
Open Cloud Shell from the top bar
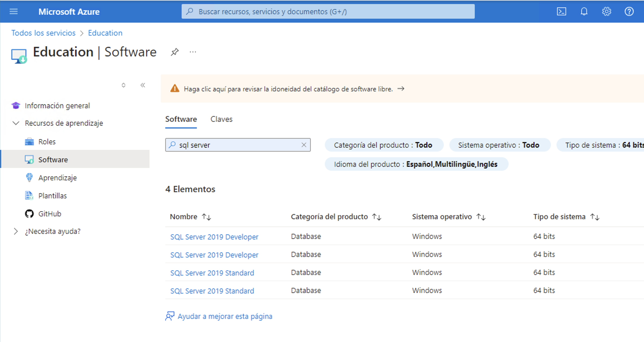pyautogui.click(x=561, y=12)
